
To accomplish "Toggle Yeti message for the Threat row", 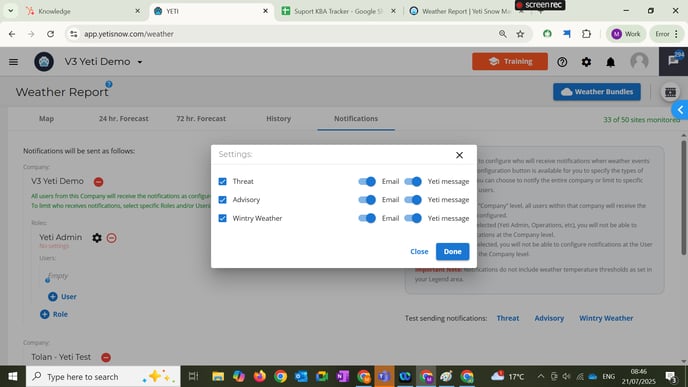I will point(413,181).
